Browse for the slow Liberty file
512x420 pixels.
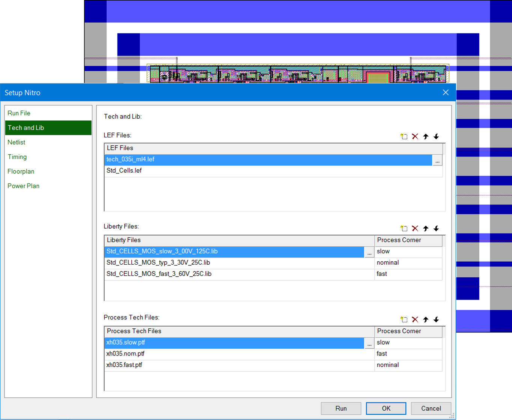point(369,252)
